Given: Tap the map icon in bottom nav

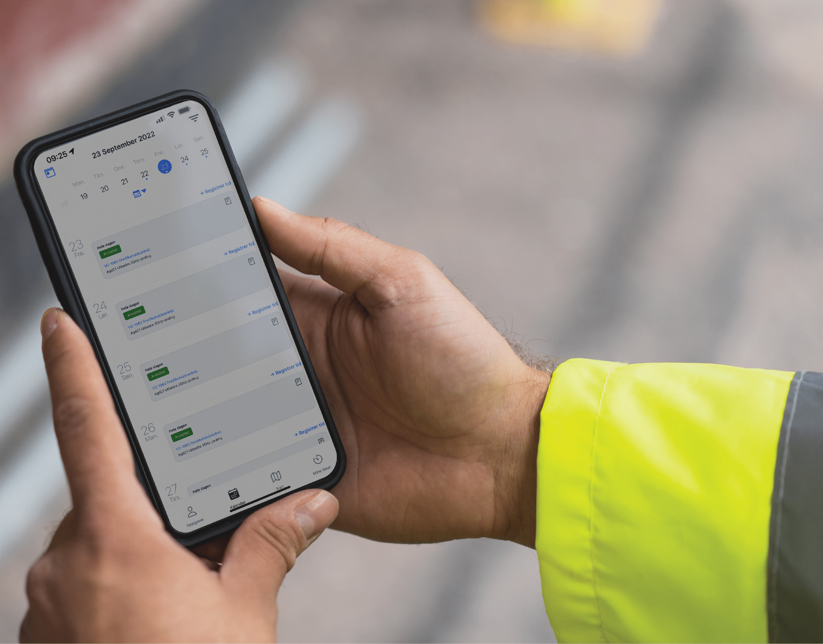Looking at the screenshot, I should click(x=278, y=476).
